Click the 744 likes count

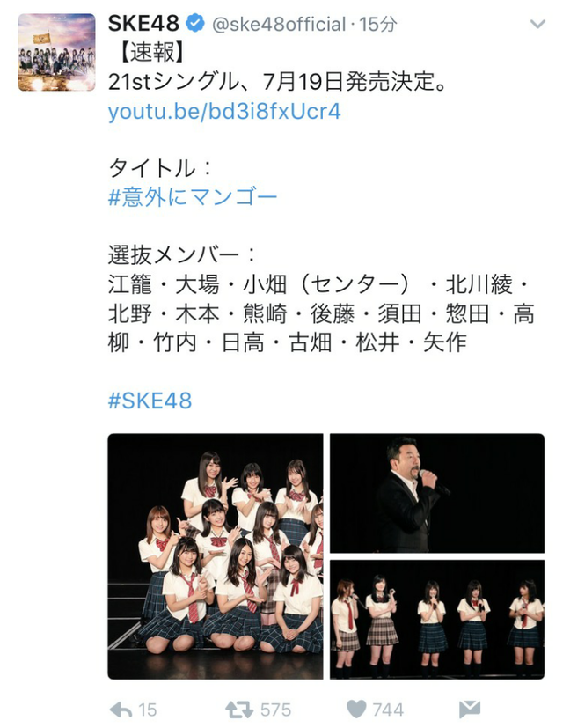388,710
